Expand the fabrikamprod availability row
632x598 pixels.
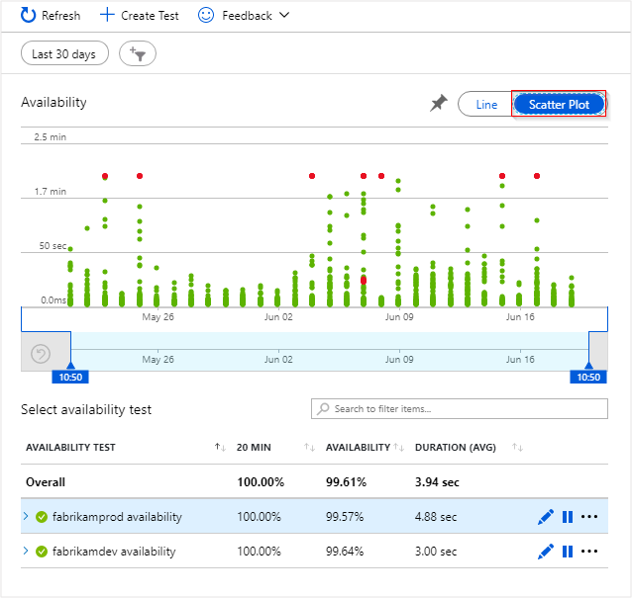pos(25,517)
